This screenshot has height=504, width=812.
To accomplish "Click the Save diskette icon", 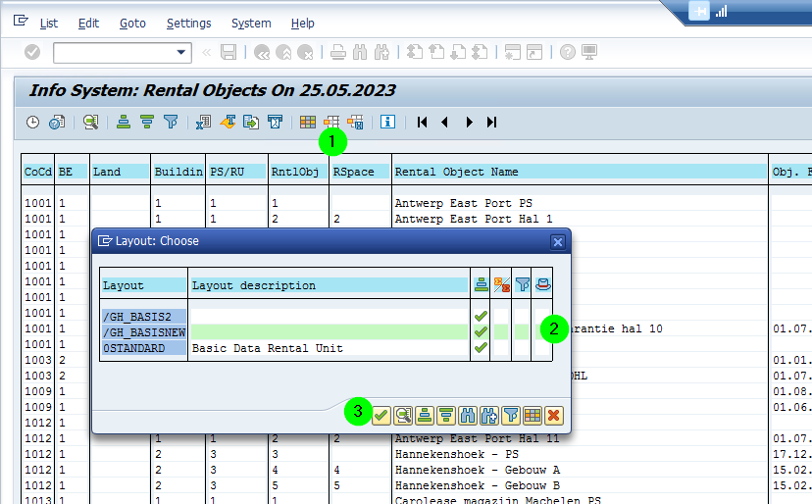I will [228, 52].
